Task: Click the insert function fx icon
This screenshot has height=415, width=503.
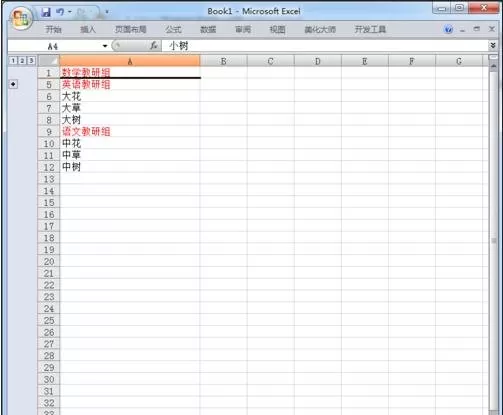Action: [x=154, y=46]
